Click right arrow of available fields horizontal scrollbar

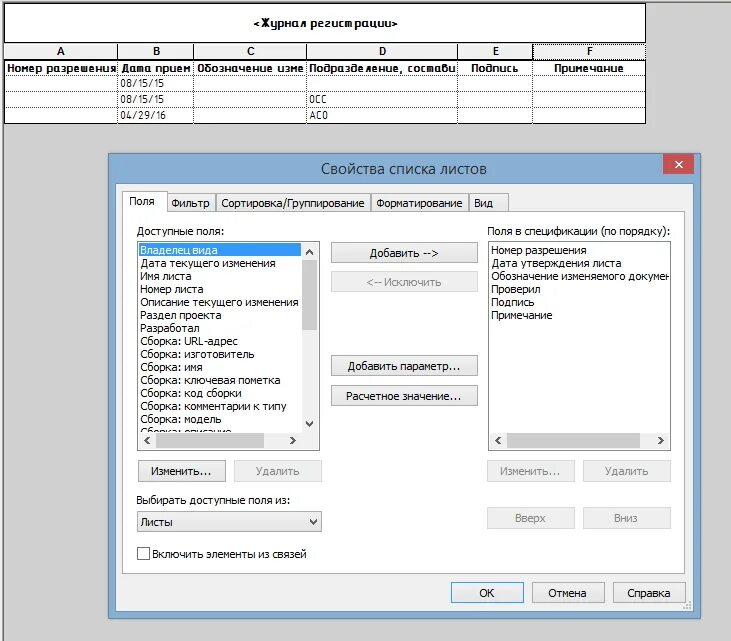[x=293, y=440]
